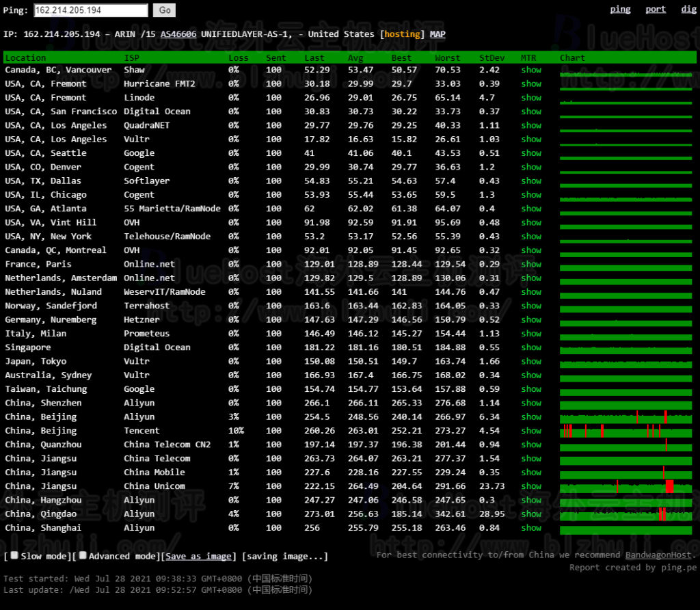Image resolution: width=700 pixels, height=610 pixels.
Task: Show MTR for Chicago Cogent
Action: 530,195
